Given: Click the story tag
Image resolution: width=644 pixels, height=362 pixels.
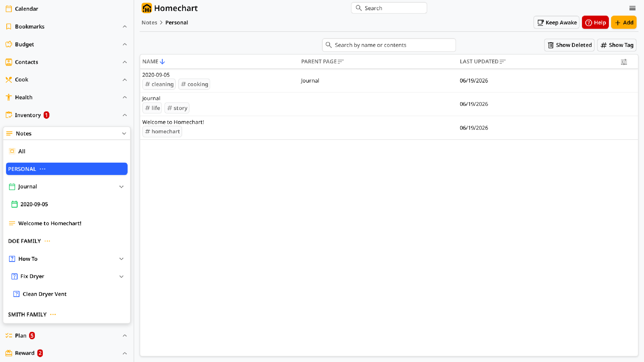Looking at the screenshot, I should coord(177,108).
